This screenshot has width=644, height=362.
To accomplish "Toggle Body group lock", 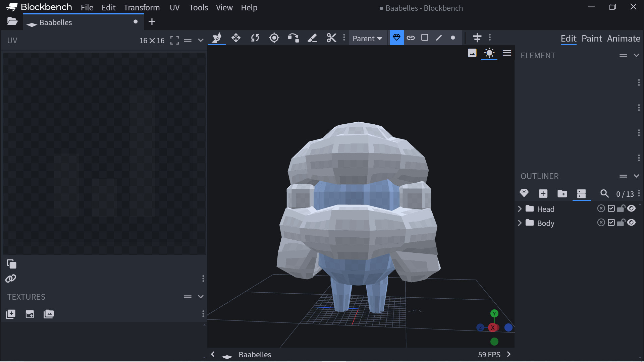I will click(621, 223).
